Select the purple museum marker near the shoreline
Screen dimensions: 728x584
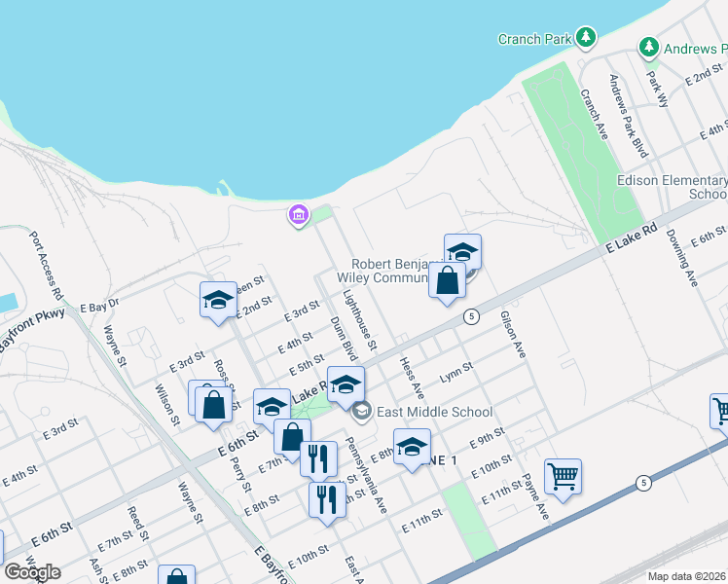[x=299, y=215]
